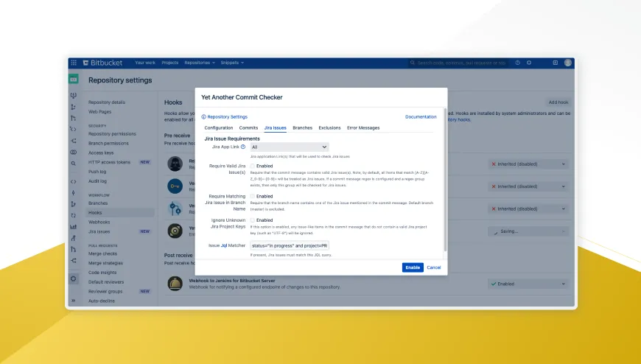Click the Issue Jql Matcher input field
Image resolution: width=641 pixels, height=364 pixels.
tap(290, 245)
